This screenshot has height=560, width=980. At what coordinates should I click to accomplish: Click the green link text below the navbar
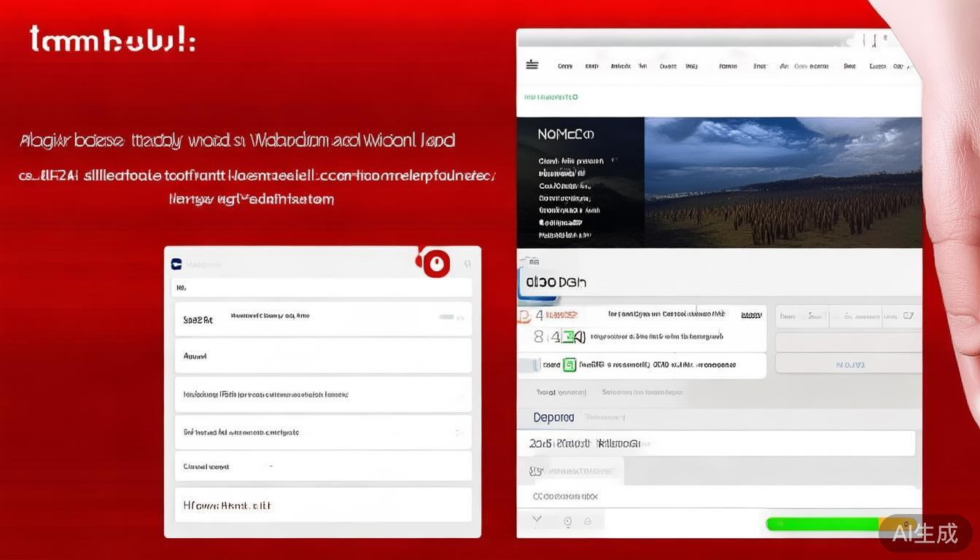[x=551, y=97]
